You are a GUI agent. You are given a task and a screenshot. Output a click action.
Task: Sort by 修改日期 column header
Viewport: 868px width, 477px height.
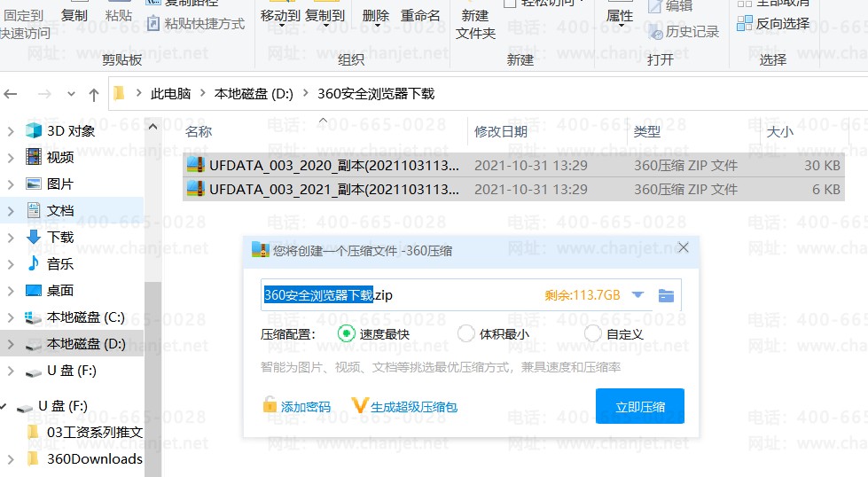pyautogui.click(x=500, y=131)
